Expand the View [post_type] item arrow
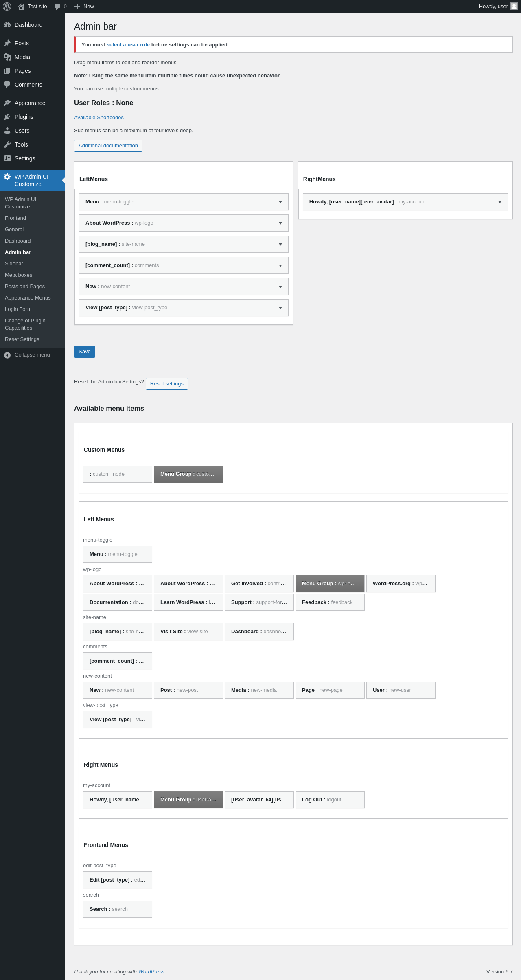Screen dimensions: 521x980 tap(280, 308)
